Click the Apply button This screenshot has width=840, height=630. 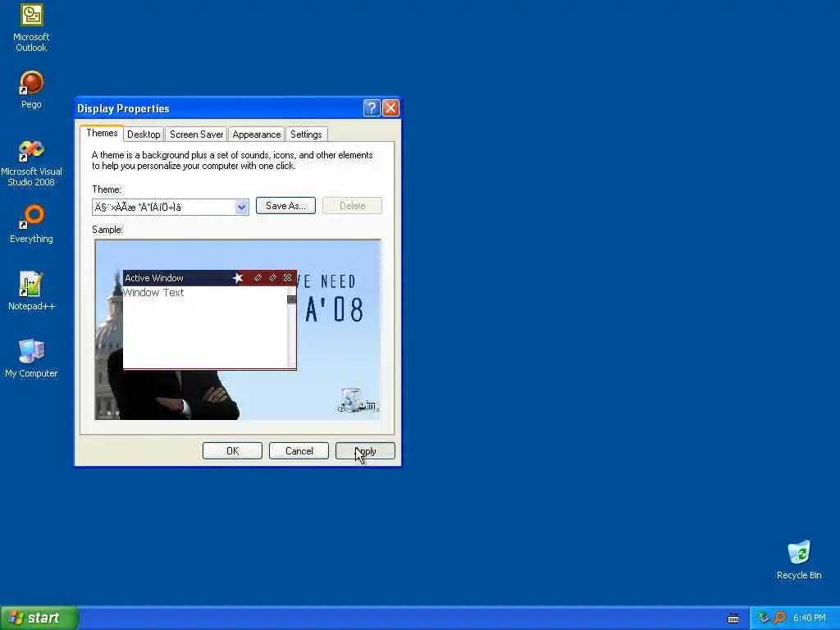(365, 451)
